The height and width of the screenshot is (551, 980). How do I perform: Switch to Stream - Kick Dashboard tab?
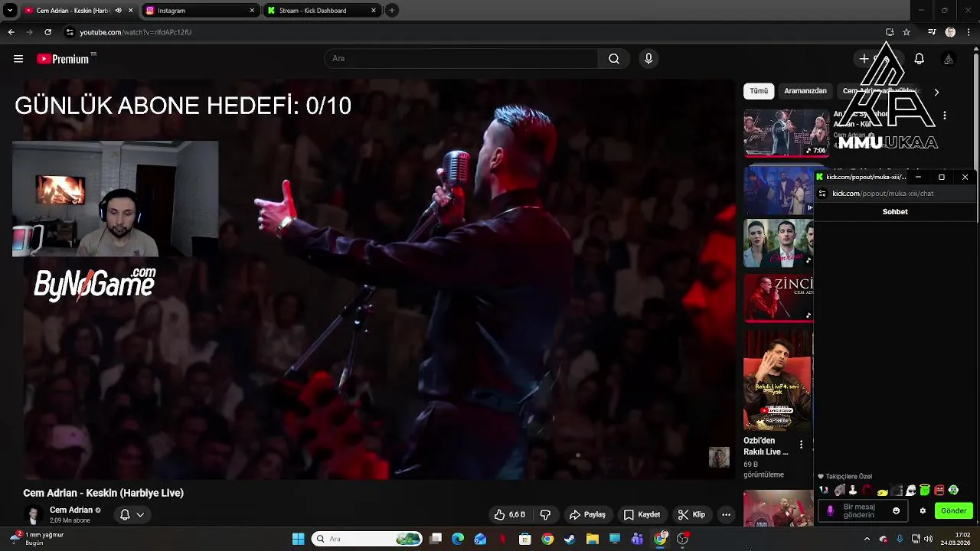coord(322,11)
